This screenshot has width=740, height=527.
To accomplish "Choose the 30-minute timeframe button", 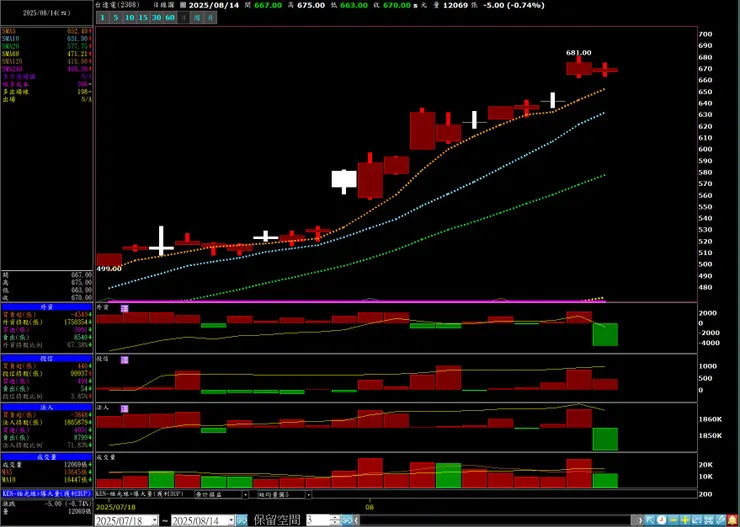I will coord(157,18).
